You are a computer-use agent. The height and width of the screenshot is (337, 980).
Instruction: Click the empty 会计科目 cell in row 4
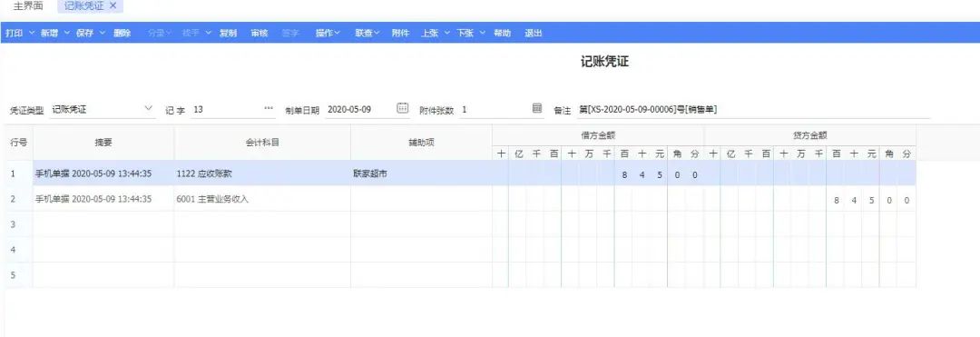(262, 250)
